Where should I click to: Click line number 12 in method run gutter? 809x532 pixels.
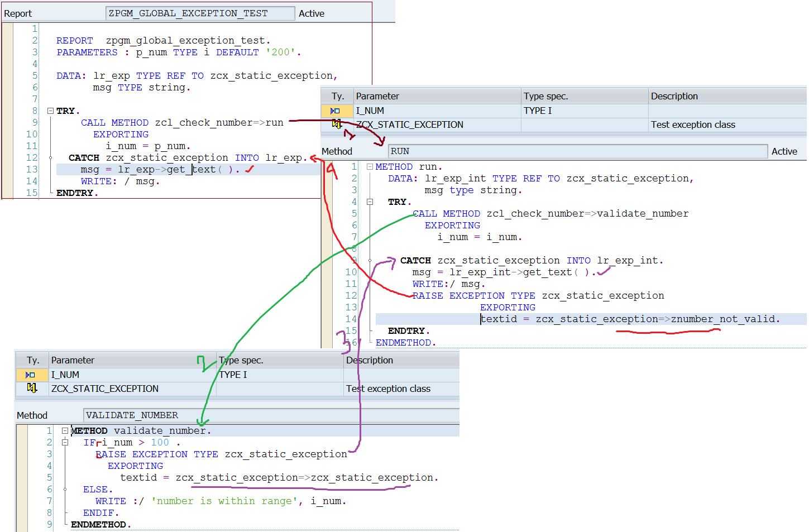tap(351, 296)
